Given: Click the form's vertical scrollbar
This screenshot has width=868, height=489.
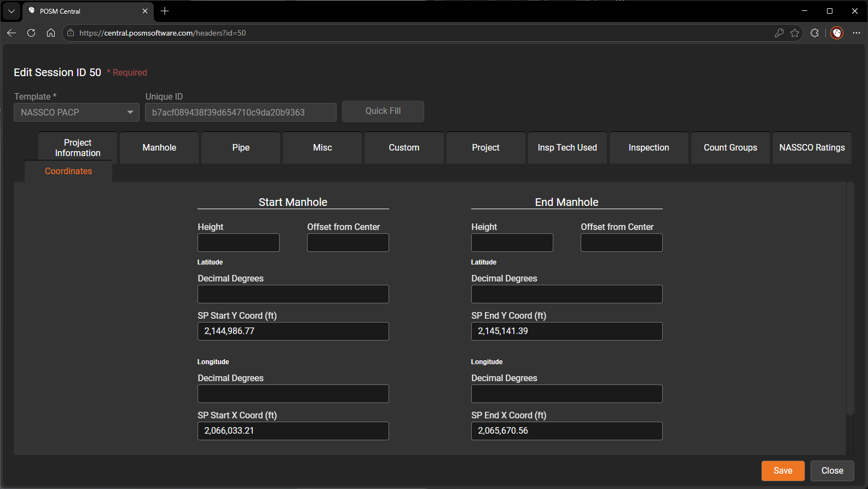Looking at the screenshot, I should pos(850,298).
